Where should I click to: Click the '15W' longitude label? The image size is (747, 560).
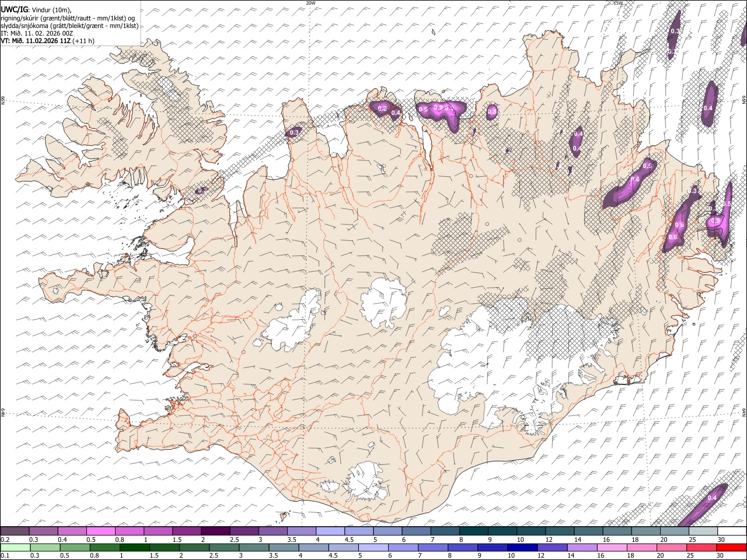[x=618, y=3]
